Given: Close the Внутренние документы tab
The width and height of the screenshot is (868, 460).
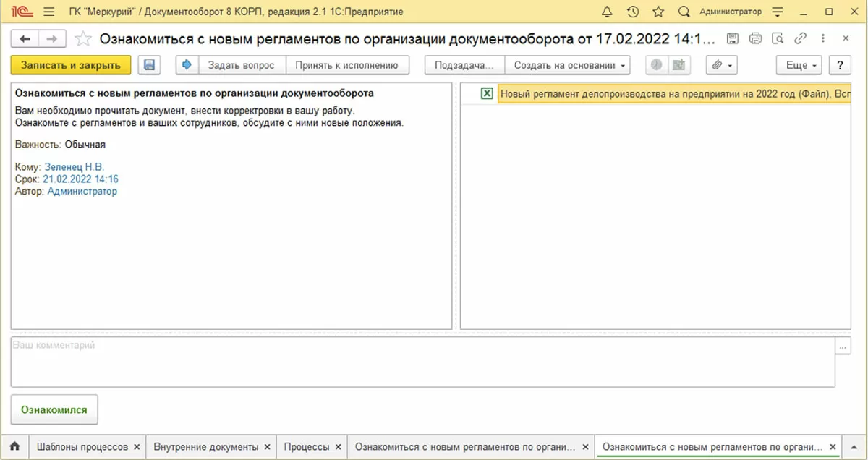Looking at the screenshot, I should 267,447.
